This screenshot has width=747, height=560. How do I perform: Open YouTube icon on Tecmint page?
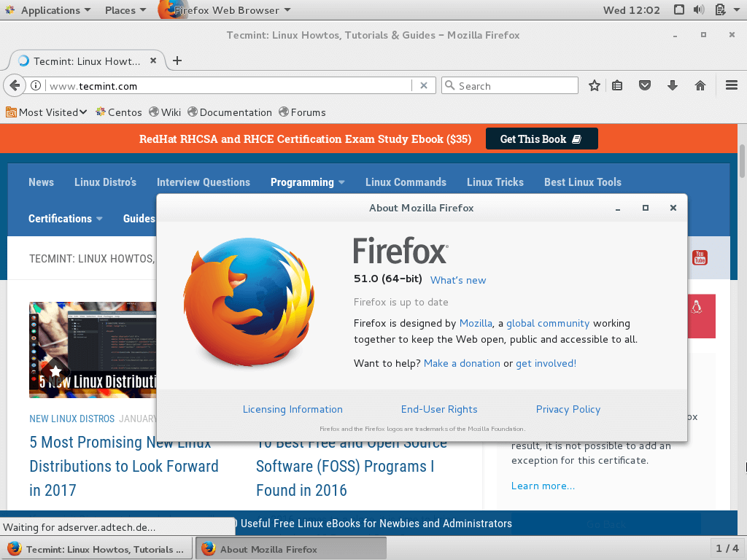tap(700, 257)
